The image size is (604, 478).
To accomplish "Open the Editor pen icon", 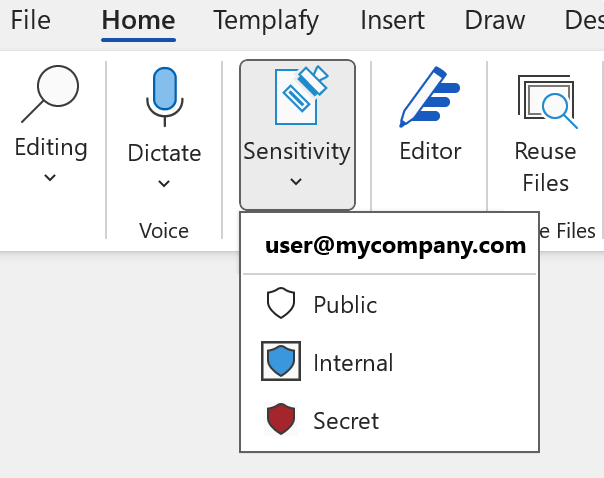I will pyautogui.click(x=430, y=96).
